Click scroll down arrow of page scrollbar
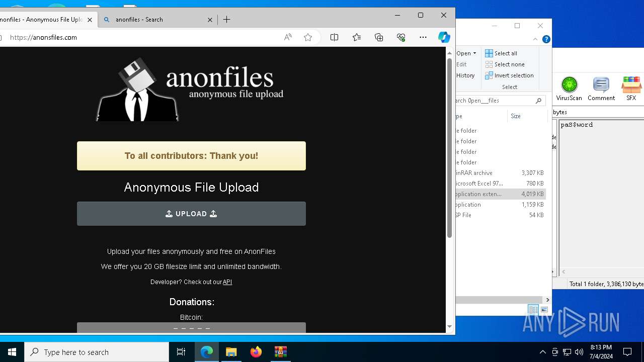644x362 pixels. pos(450,326)
